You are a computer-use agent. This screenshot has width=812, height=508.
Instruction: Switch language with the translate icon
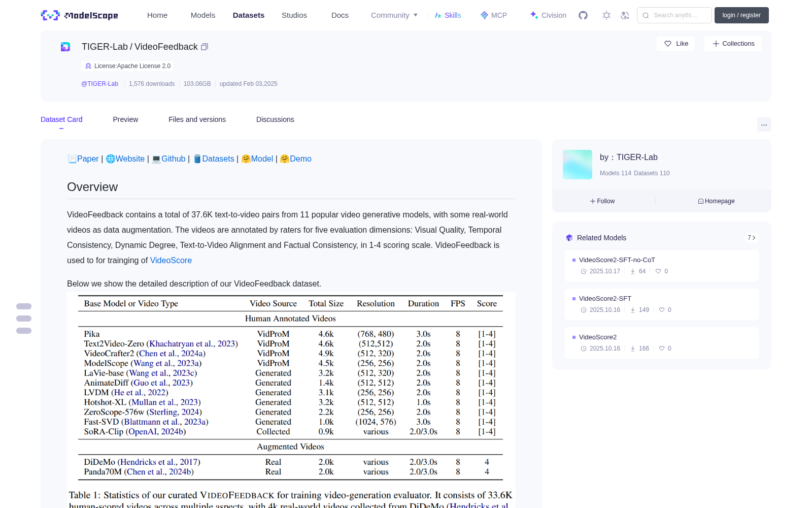[625, 15]
